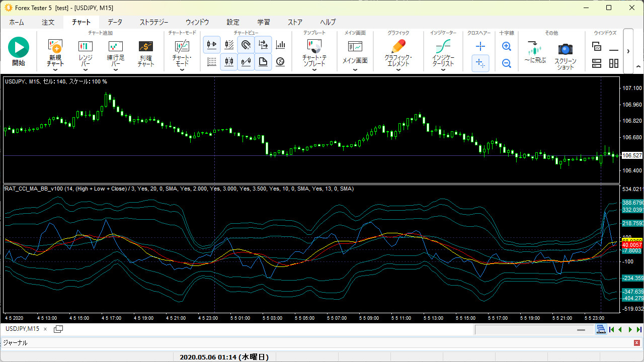The image size is (644, 362).
Task: Click the horizontal chart scrollbar thumb
Action: pyautogui.click(x=581, y=330)
